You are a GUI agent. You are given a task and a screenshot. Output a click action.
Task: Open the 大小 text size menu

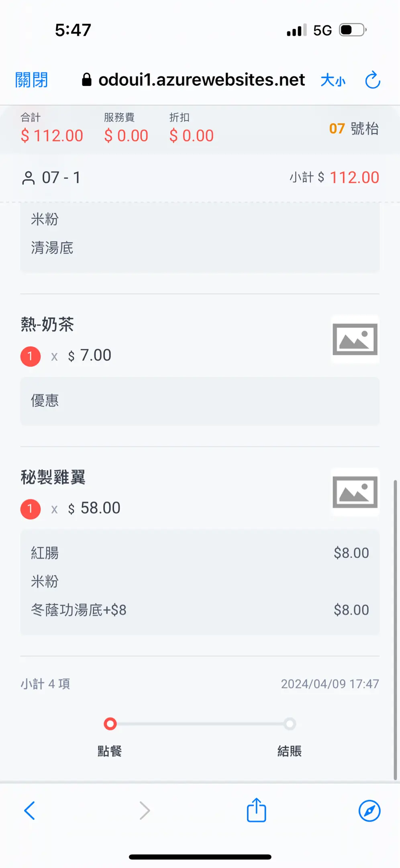click(333, 80)
